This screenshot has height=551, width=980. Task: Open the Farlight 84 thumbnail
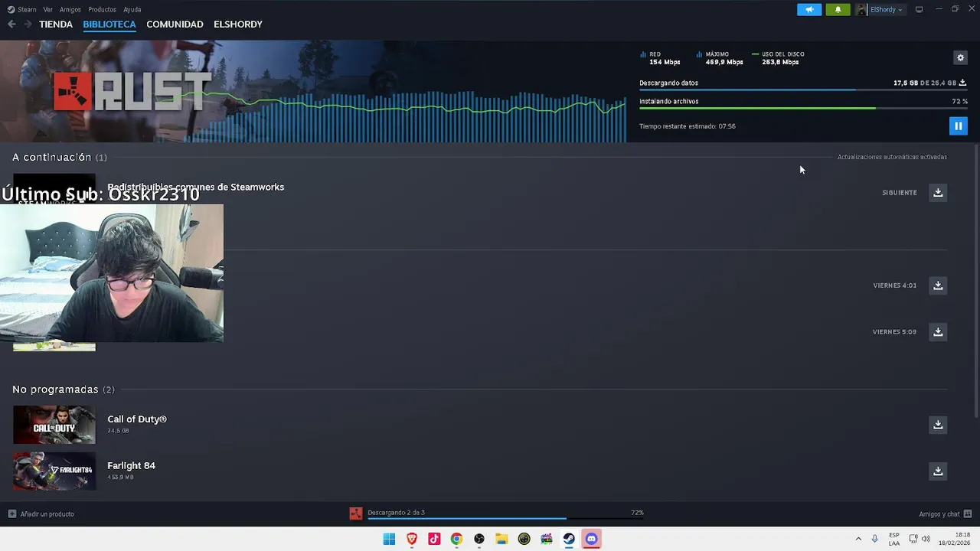coord(54,471)
